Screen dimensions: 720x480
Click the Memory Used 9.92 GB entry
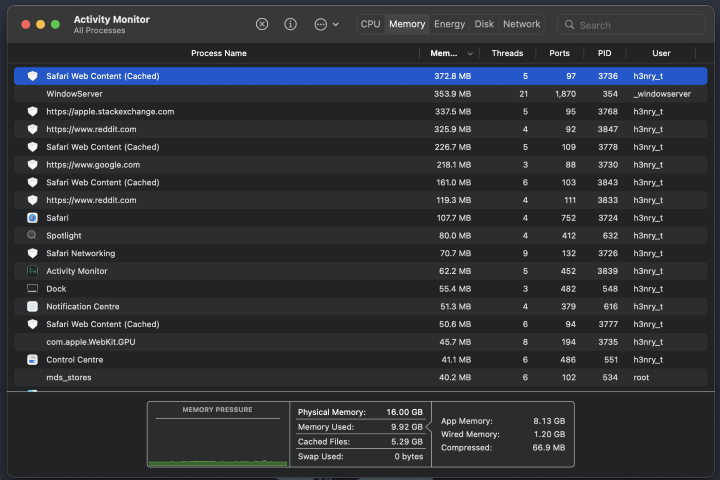(360, 427)
